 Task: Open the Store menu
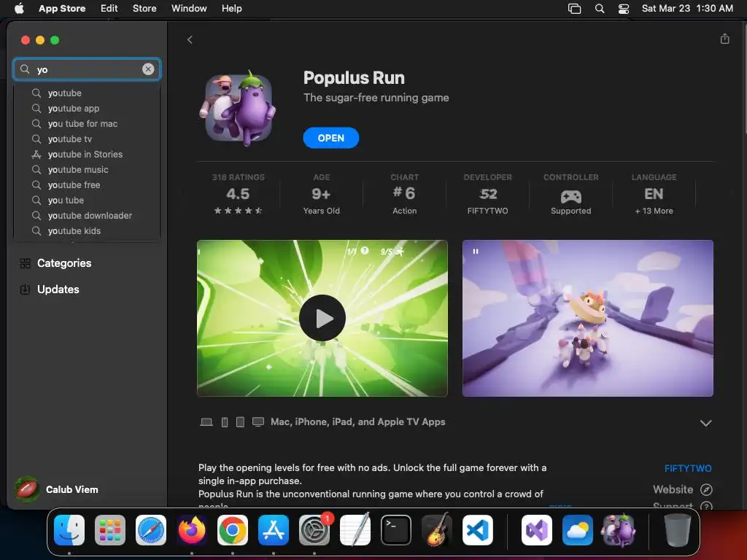pos(144,8)
